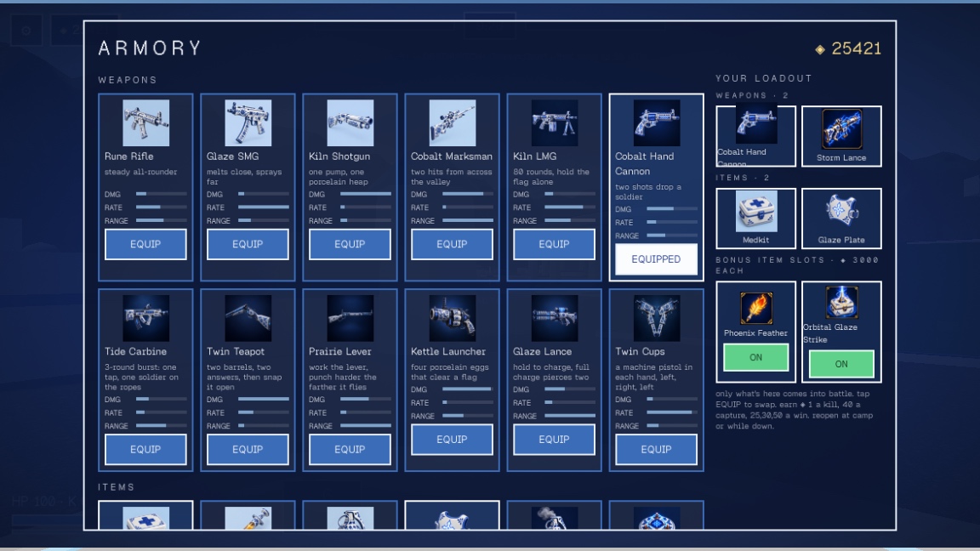
Task: Select the Medkit loadout item slot
Action: pos(755,219)
